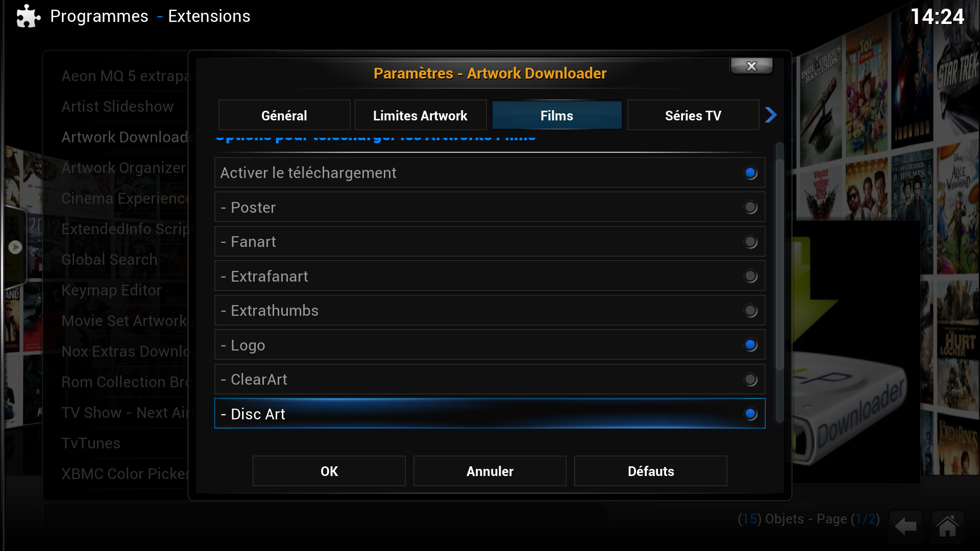Close the Artwork Downloader settings dialog

pos(751,66)
